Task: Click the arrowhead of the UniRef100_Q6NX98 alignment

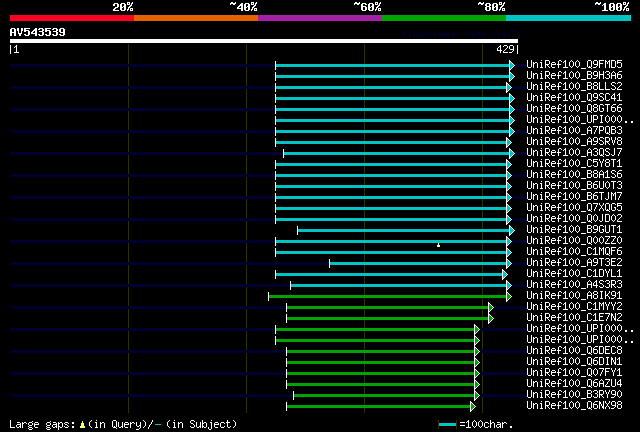Action: coord(473,407)
